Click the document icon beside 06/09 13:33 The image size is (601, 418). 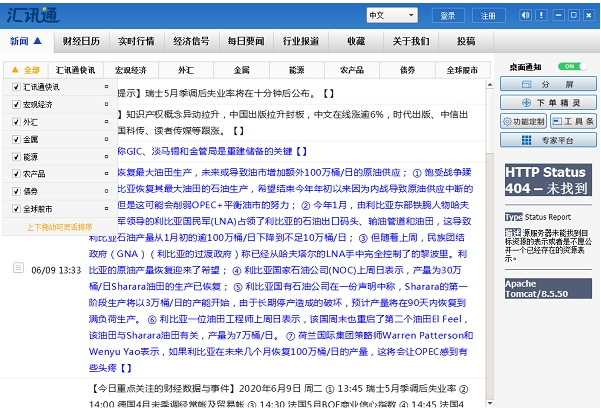(18, 267)
